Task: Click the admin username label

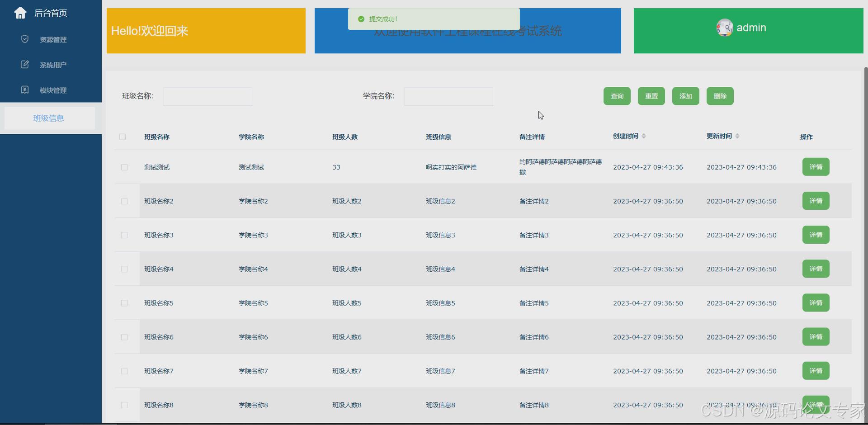Action: pos(751,28)
